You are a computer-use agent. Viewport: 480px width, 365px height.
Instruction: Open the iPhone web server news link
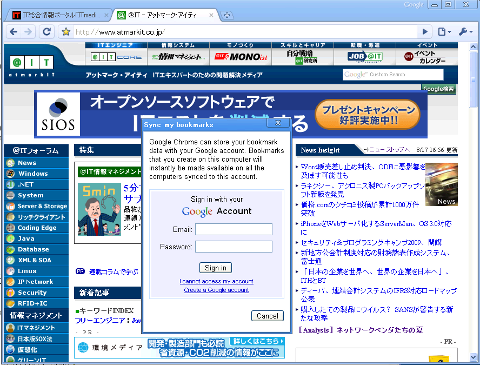coord(376,228)
